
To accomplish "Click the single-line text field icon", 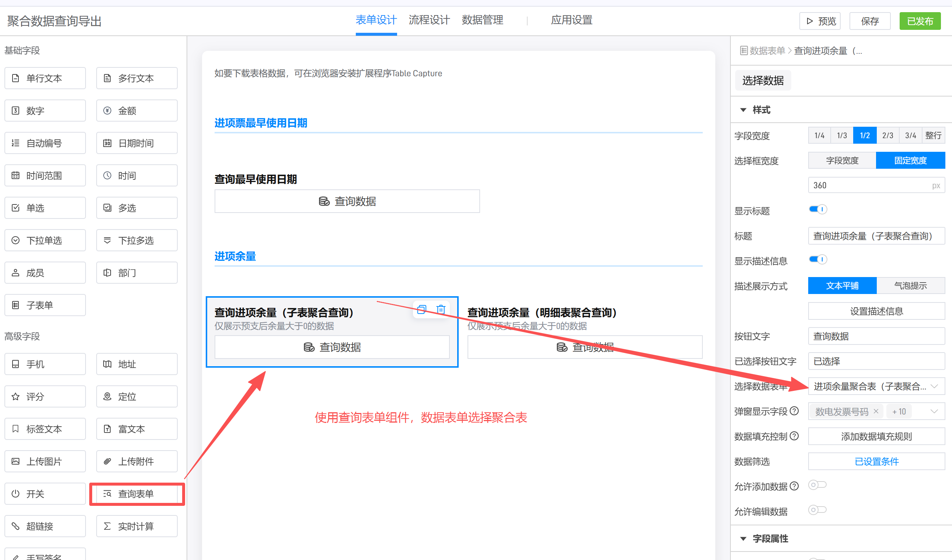I will click(15, 78).
